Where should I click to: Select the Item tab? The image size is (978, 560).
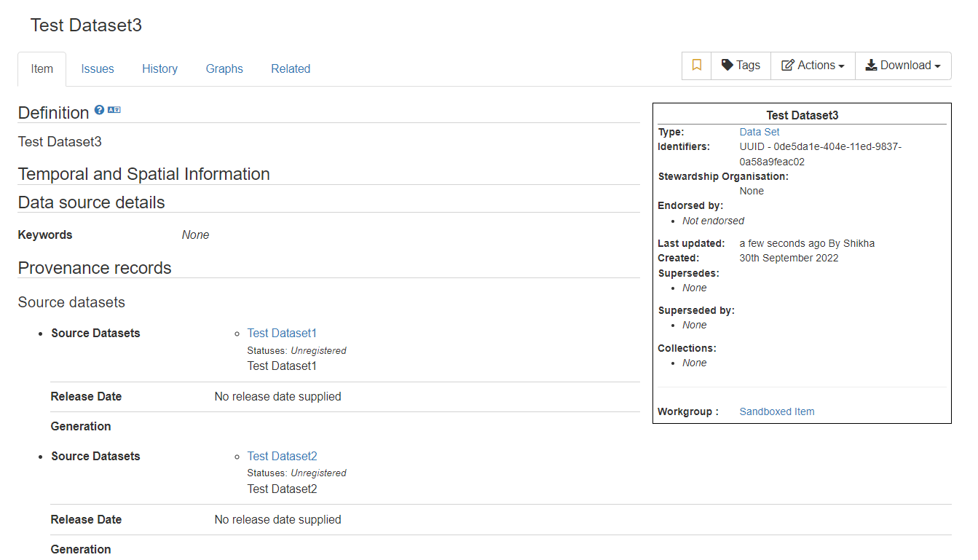42,69
